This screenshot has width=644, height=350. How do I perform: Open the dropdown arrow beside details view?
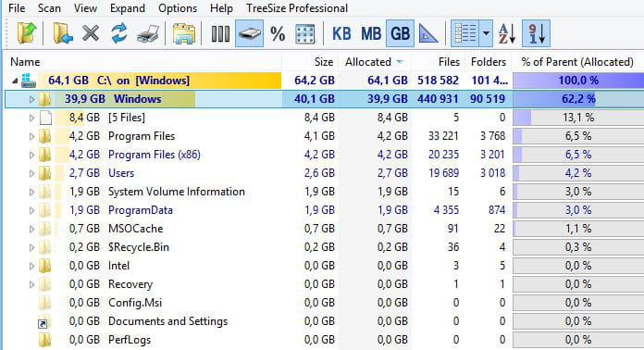(x=486, y=33)
